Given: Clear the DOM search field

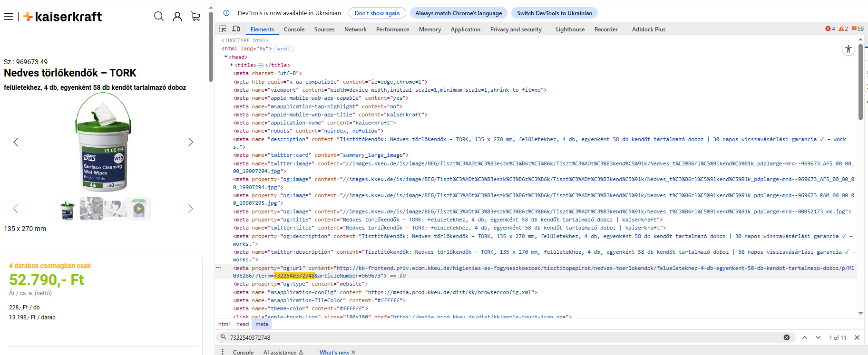Looking at the screenshot, I should [x=787, y=337].
